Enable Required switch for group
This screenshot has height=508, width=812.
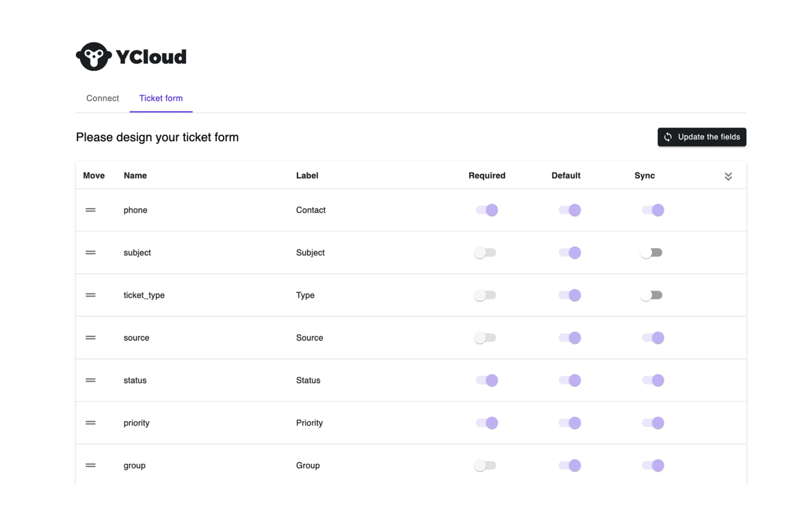click(485, 465)
